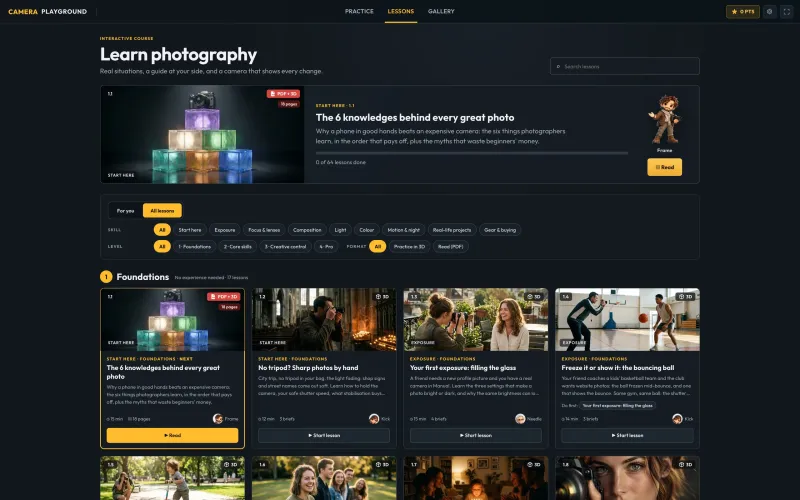The width and height of the screenshot is (800, 500).
Task: Switch to the For you view
Action: (126, 211)
